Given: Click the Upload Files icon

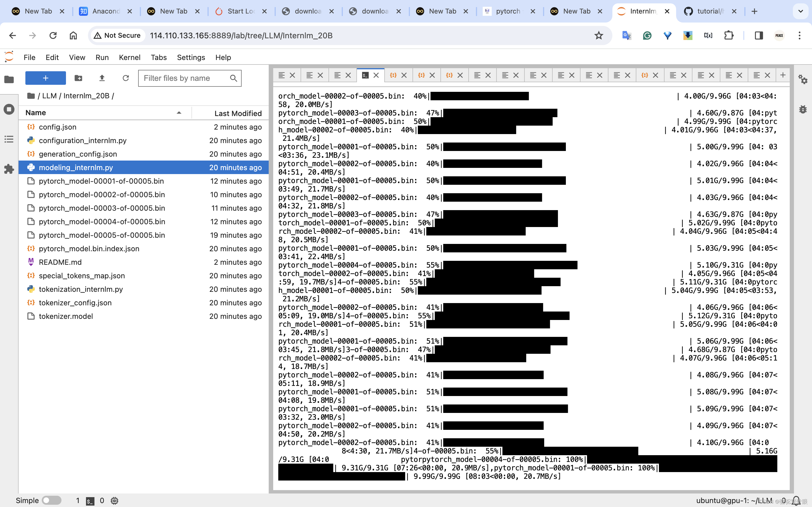Looking at the screenshot, I should coord(102,78).
